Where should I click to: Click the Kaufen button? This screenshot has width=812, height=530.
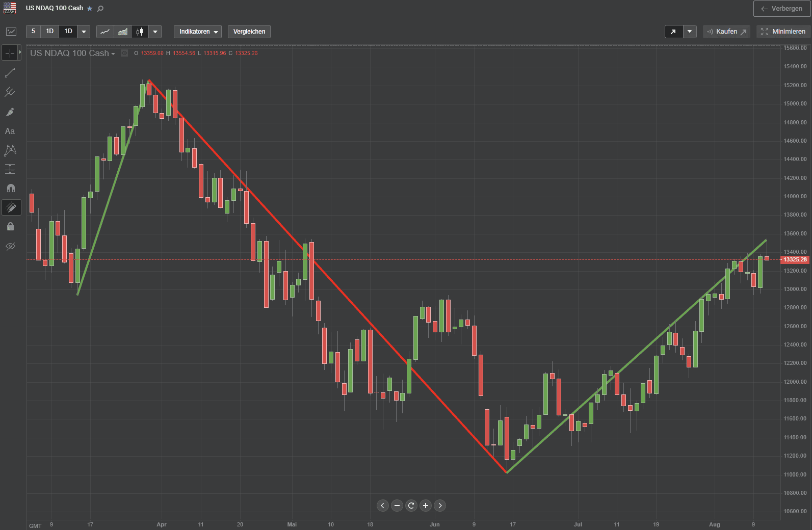726,32
